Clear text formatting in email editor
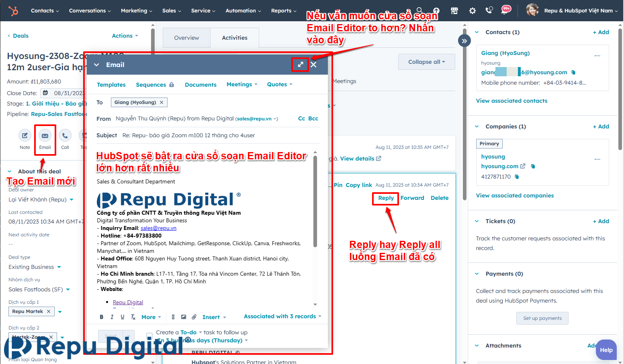624x364 pixels. pyautogui.click(x=133, y=317)
